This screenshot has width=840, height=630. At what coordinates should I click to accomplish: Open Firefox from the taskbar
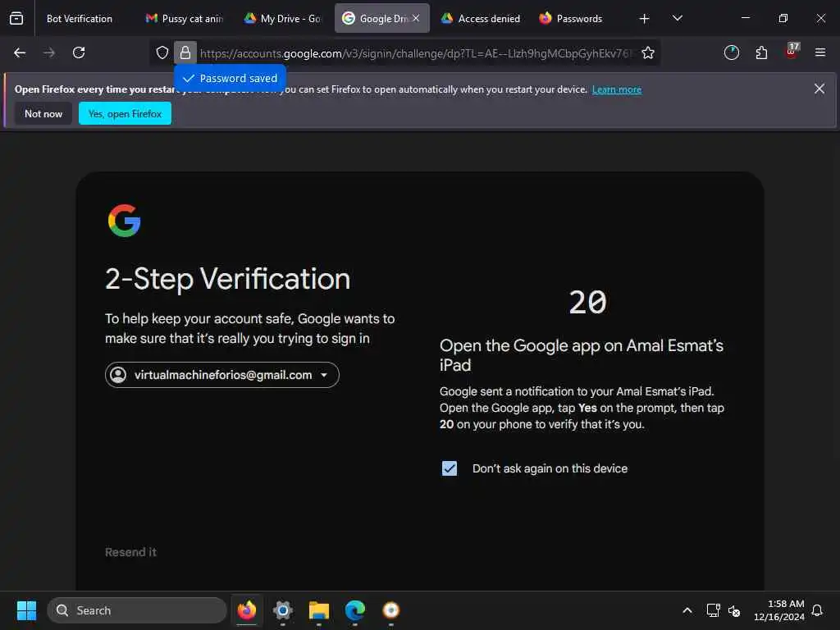pyautogui.click(x=246, y=610)
